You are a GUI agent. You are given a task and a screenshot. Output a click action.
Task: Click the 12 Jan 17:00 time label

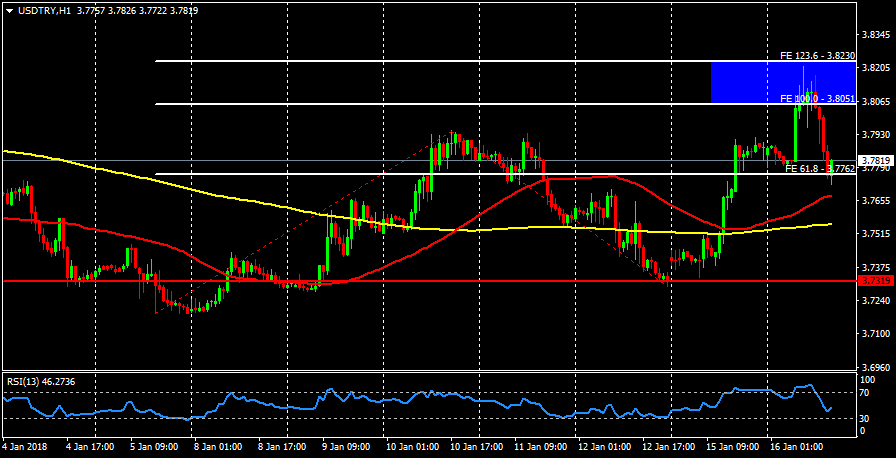(670, 447)
